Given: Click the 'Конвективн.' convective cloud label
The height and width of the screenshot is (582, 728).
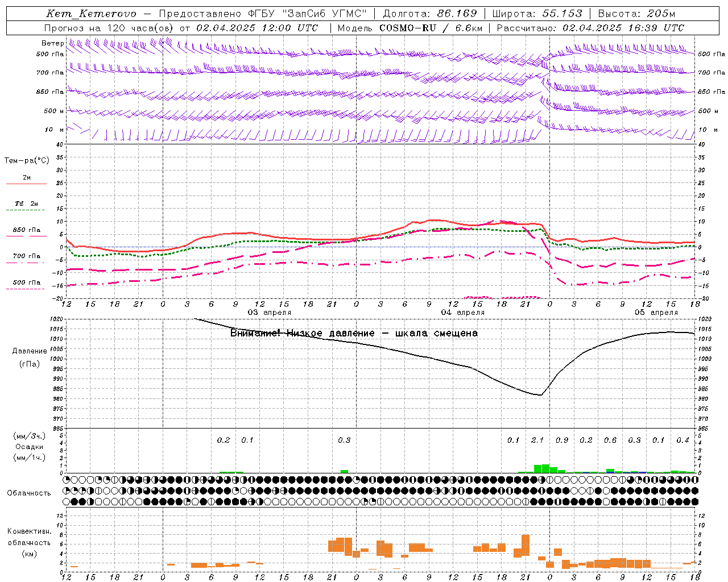Looking at the screenshot, I should coord(29,531).
